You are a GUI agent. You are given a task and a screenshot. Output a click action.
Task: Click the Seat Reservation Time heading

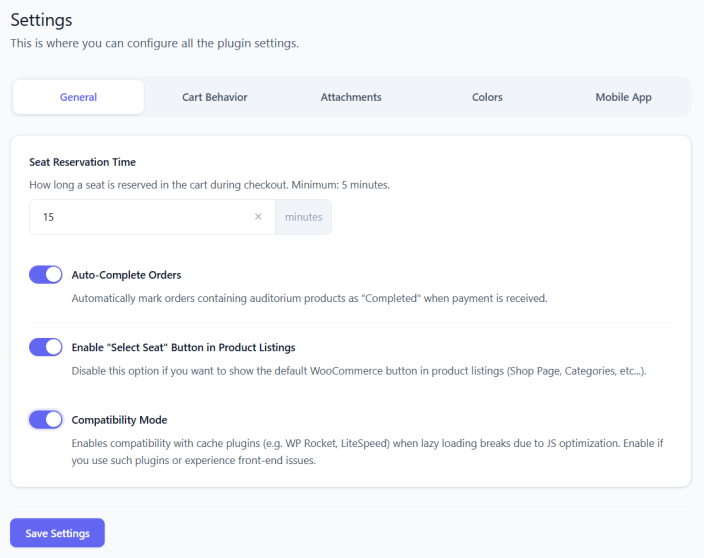[x=82, y=162]
